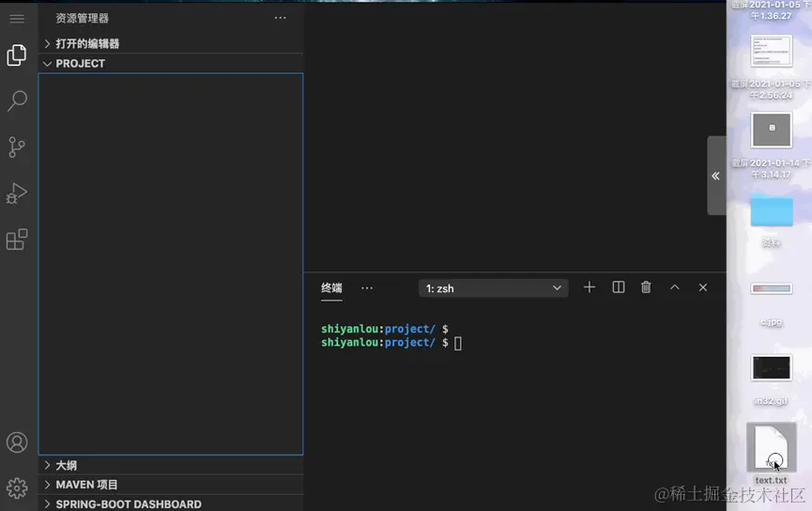Click the terminal prompt input line

[x=391, y=343]
